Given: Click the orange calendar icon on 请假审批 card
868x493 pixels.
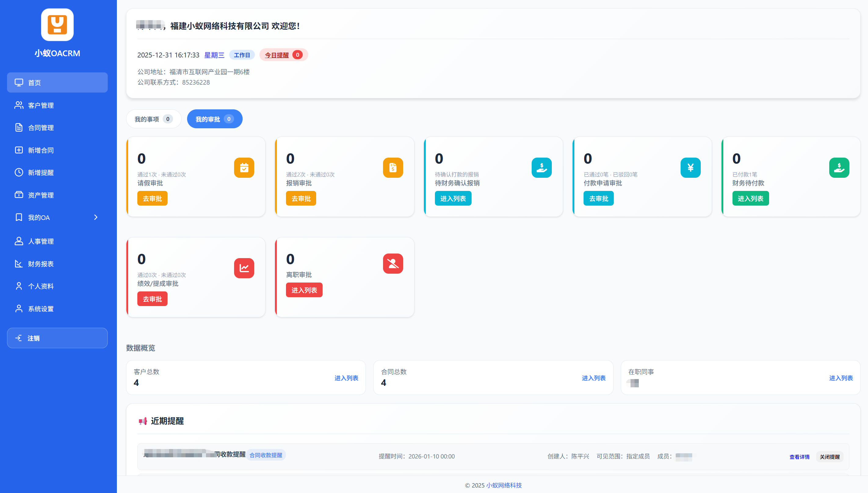Looking at the screenshot, I should click(x=244, y=168).
